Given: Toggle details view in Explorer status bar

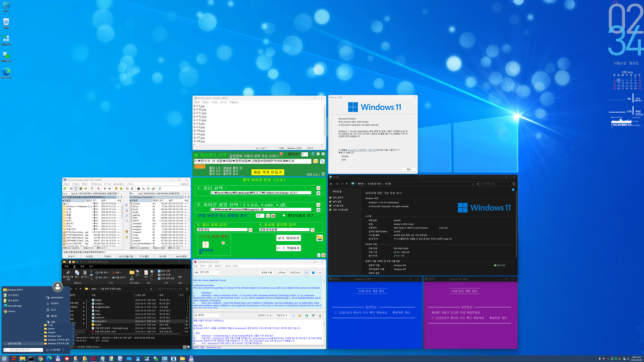Looking at the screenshot, I should click(x=185, y=347).
